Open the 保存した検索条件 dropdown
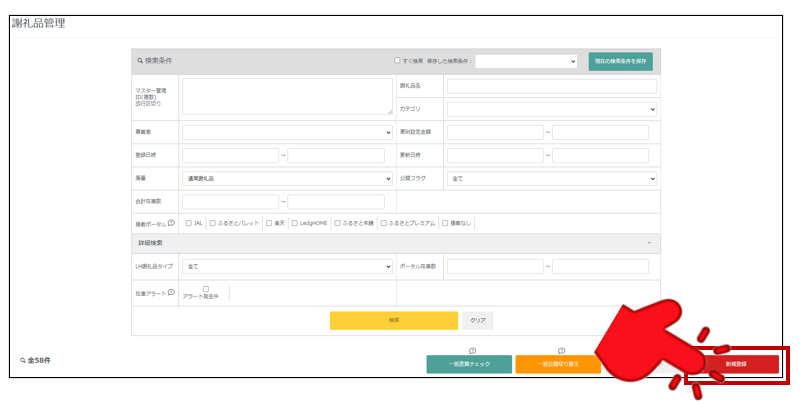This screenshot has width=802, height=410. coord(526,61)
